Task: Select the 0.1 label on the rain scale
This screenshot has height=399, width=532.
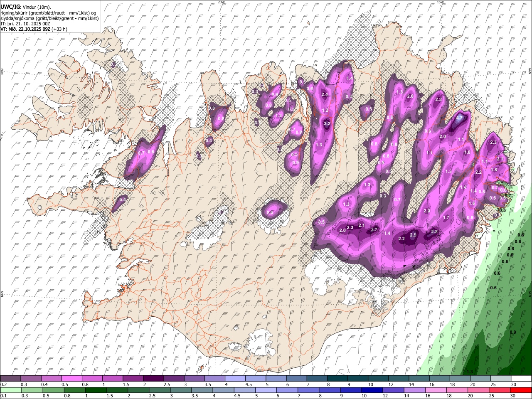Action: pyautogui.click(x=3, y=396)
